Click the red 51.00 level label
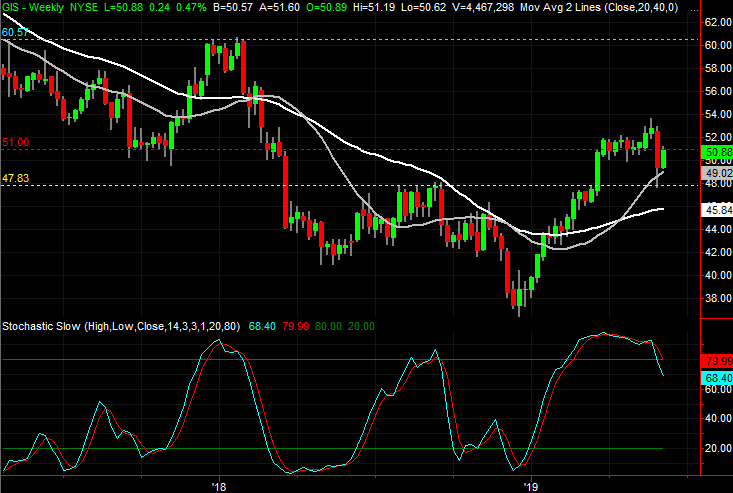Screen dimensions: 733x493 [x=15, y=143]
